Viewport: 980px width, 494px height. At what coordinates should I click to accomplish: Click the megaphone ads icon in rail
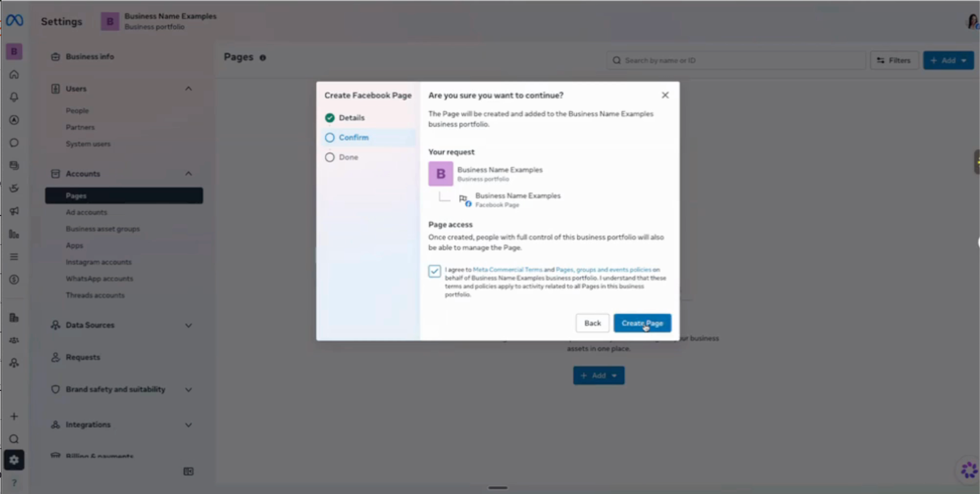click(x=14, y=211)
